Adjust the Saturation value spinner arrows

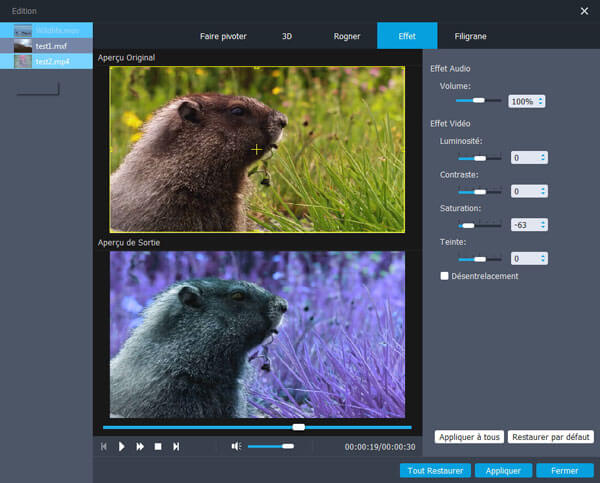pyautogui.click(x=541, y=225)
